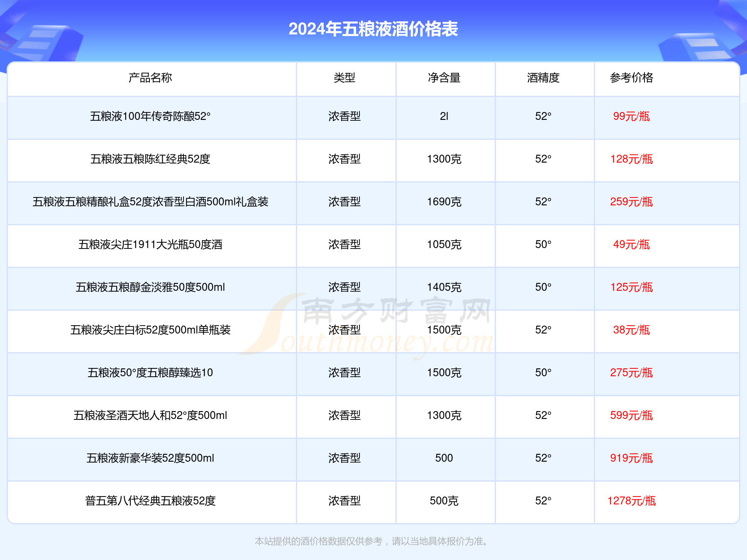
Task: Click product 五粮液新豪华装52度500ml
Action: [150, 458]
